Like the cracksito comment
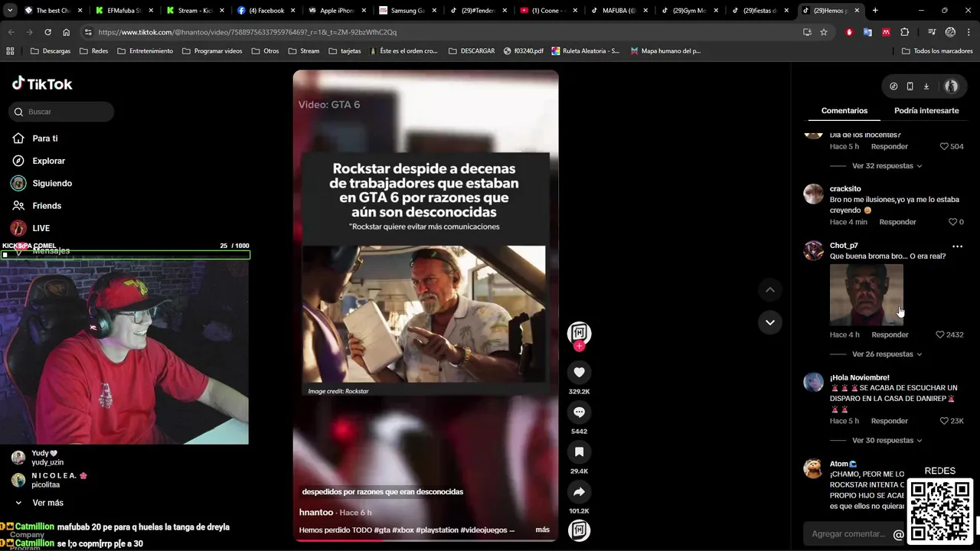Viewport: 980px width, 551px height. (953, 222)
